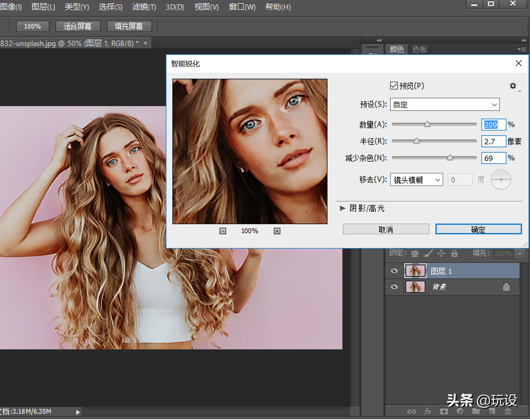Click the 半径(R) value input field

[493, 141]
